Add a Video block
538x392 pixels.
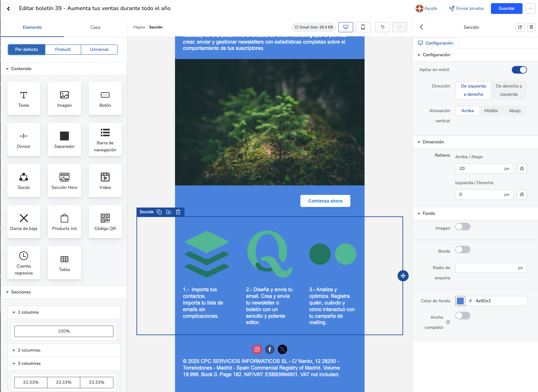tap(105, 180)
